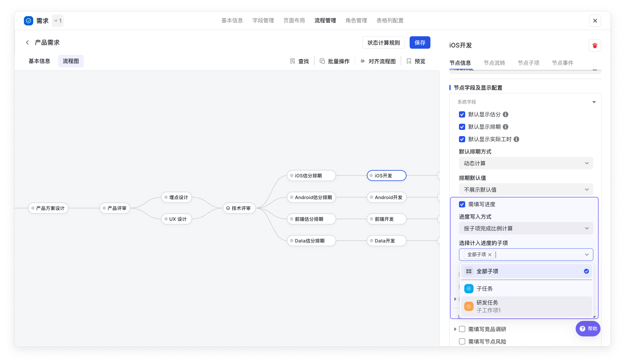Screen dimensions: 625x364
Task: Click the 全部子项 grid icon in the list
Action: [x=469, y=271]
